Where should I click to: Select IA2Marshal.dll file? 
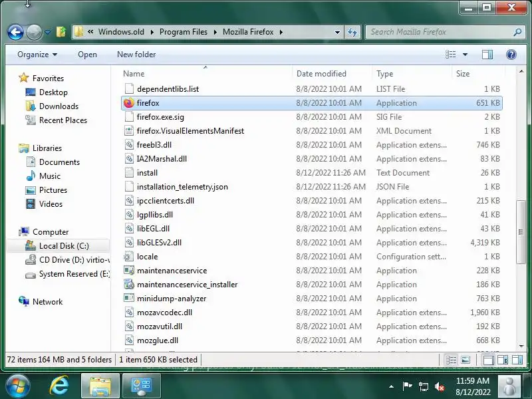[162, 159]
